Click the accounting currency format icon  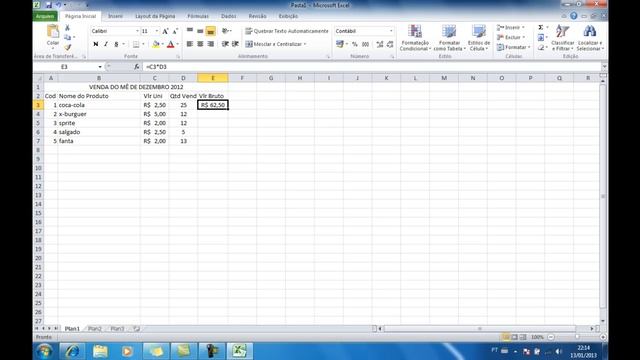pyautogui.click(x=339, y=44)
